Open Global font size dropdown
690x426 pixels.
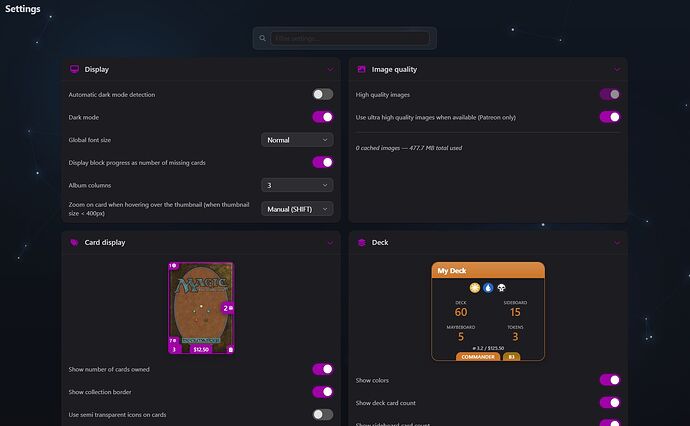pyautogui.click(x=297, y=140)
